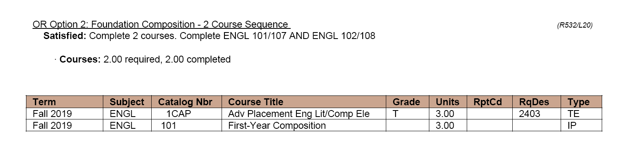Image resolution: width=644 pixels, height=156 pixels.
Task: Click the Units column header
Action: coord(448,102)
